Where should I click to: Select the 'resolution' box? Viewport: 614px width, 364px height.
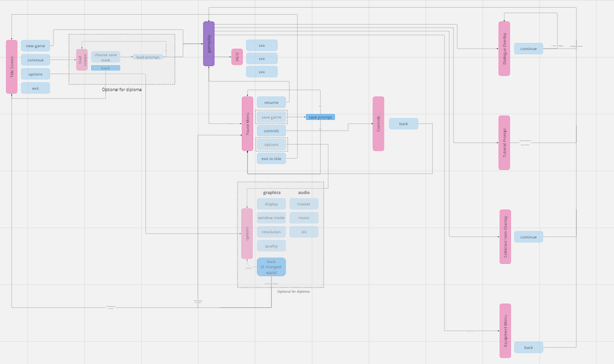point(272,232)
